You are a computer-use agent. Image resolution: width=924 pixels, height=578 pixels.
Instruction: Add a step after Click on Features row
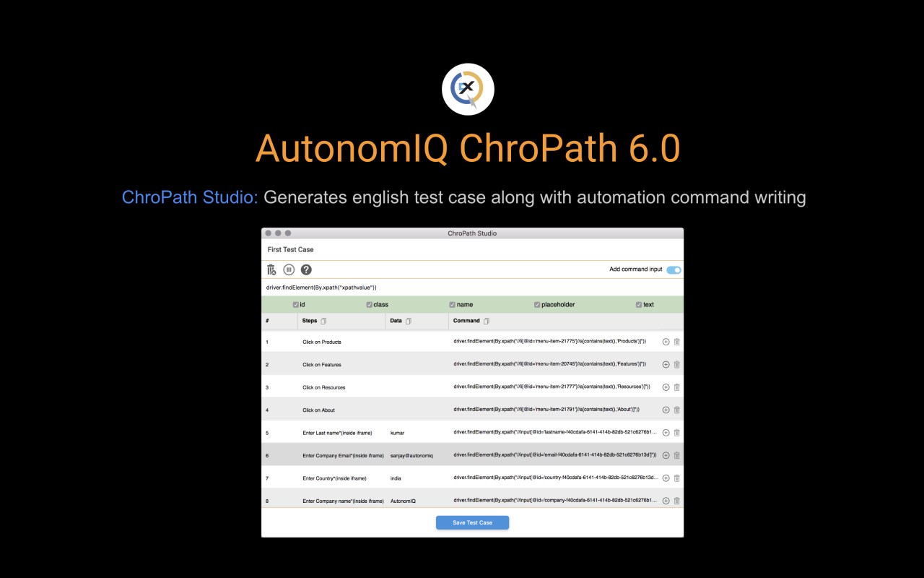pos(666,364)
